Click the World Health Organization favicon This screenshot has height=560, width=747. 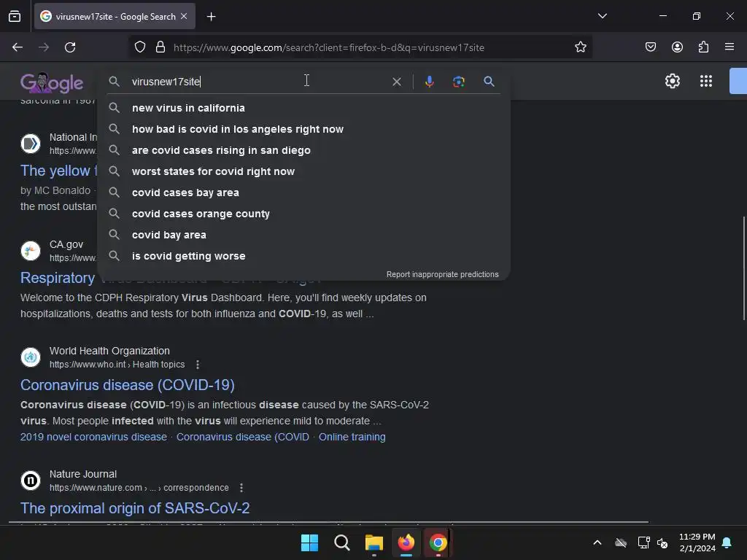pos(31,357)
